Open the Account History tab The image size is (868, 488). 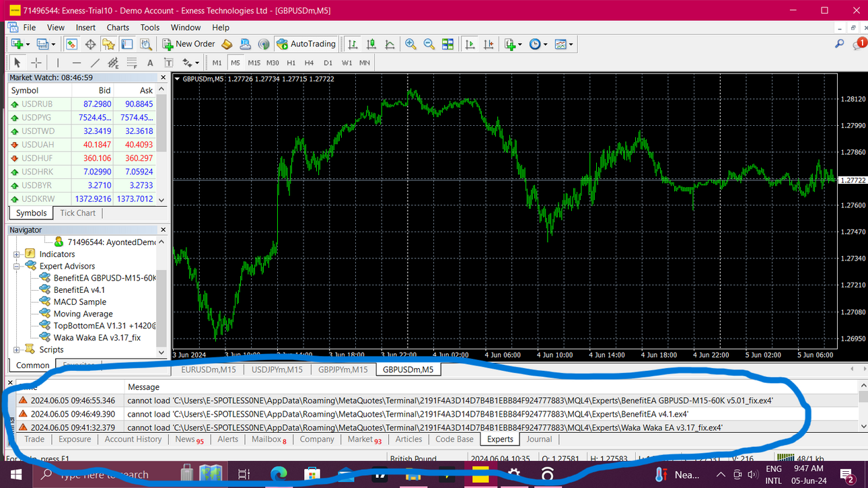click(133, 439)
